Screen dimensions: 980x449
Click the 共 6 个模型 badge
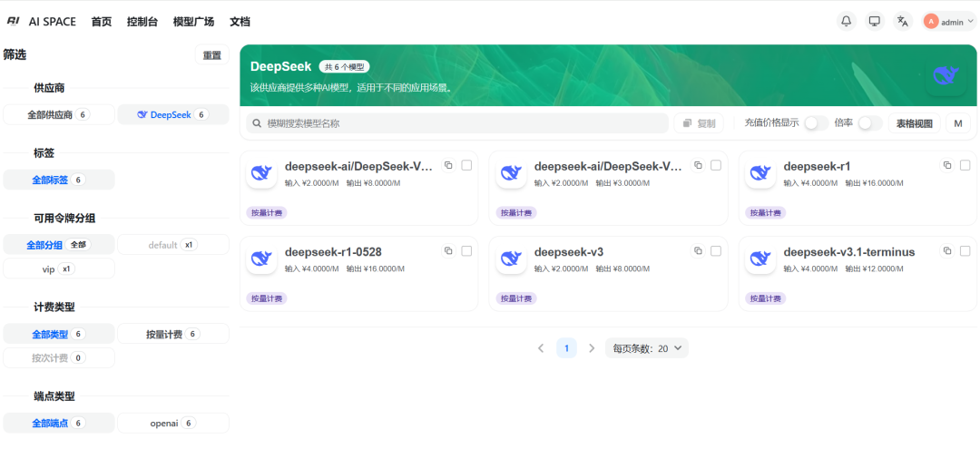(x=345, y=66)
